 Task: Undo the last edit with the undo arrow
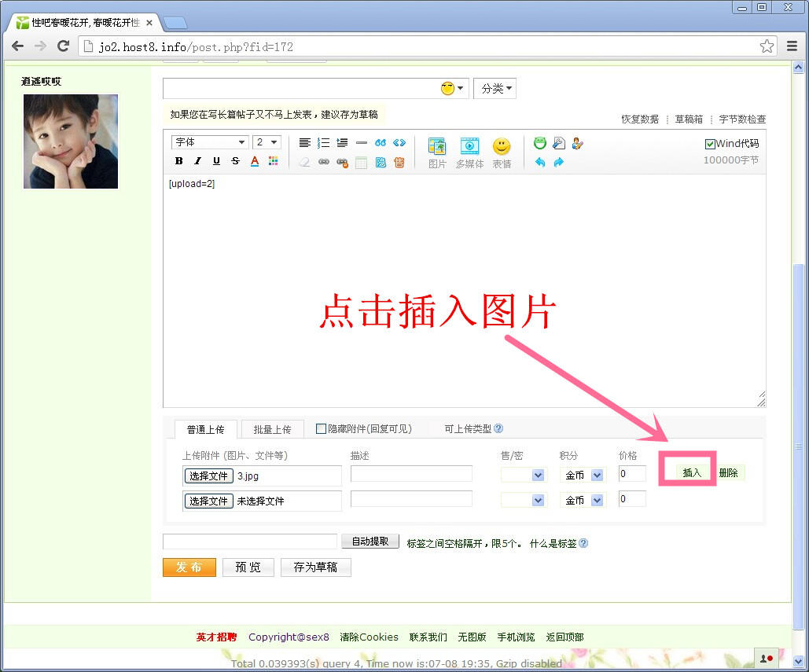[x=540, y=162]
